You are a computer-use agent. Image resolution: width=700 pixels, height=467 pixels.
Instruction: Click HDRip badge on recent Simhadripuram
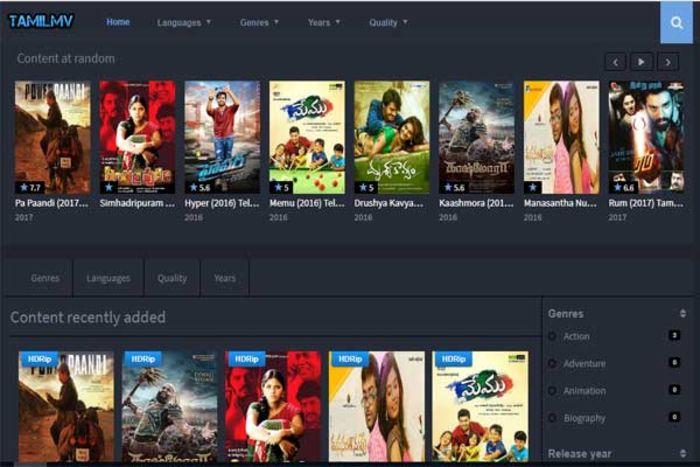coord(246,359)
